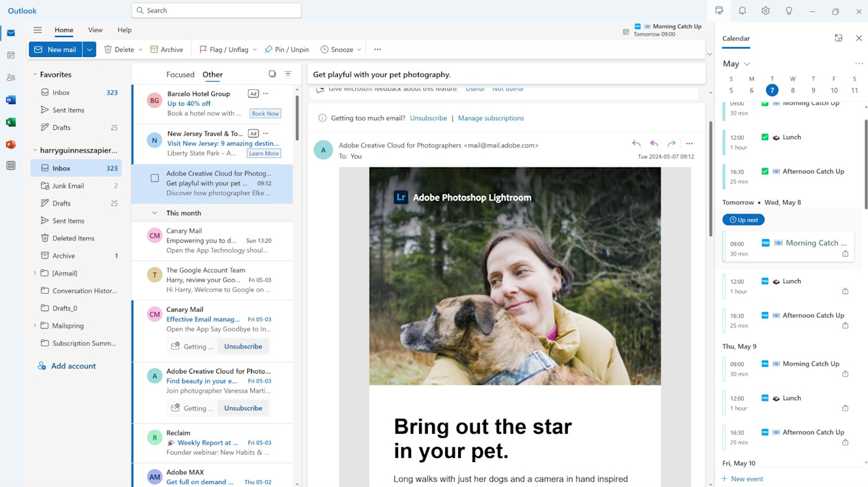
Task: Open More apps grid icon
Action: pyautogui.click(x=11, y=165)
